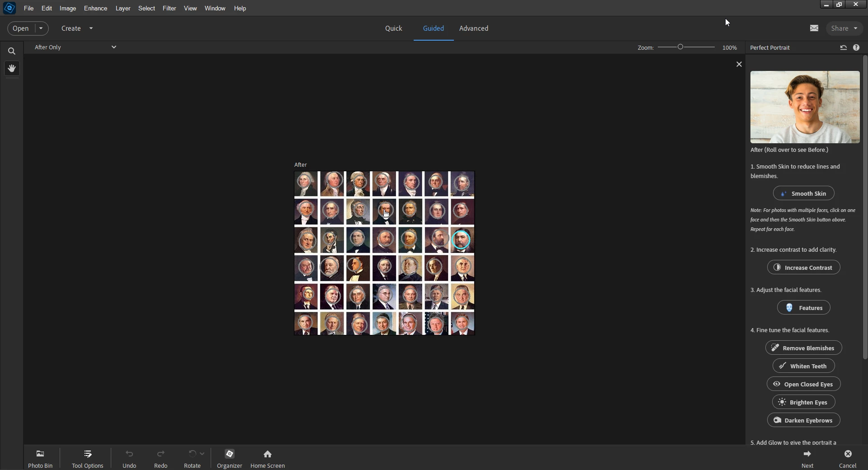Screen dimensions: 868x470
Task: Click the Zoom slider handle
Action: coord(680,47)
